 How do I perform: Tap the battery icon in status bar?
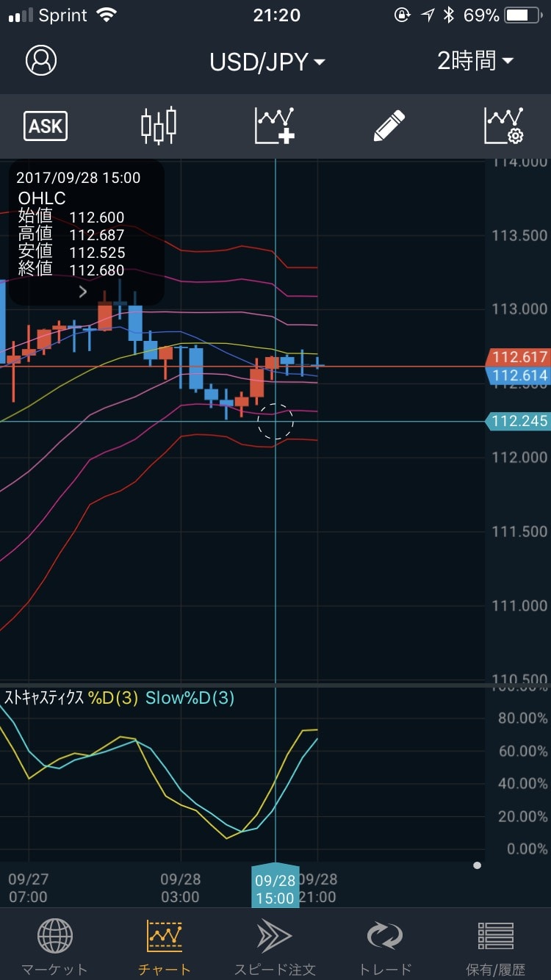[x=524, y=15]
